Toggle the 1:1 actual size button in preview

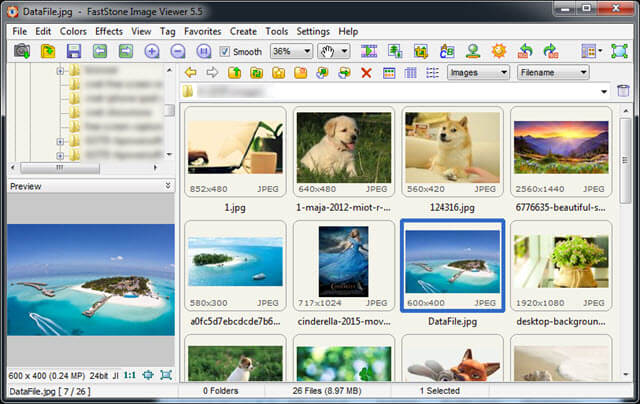tap(130, 375)
